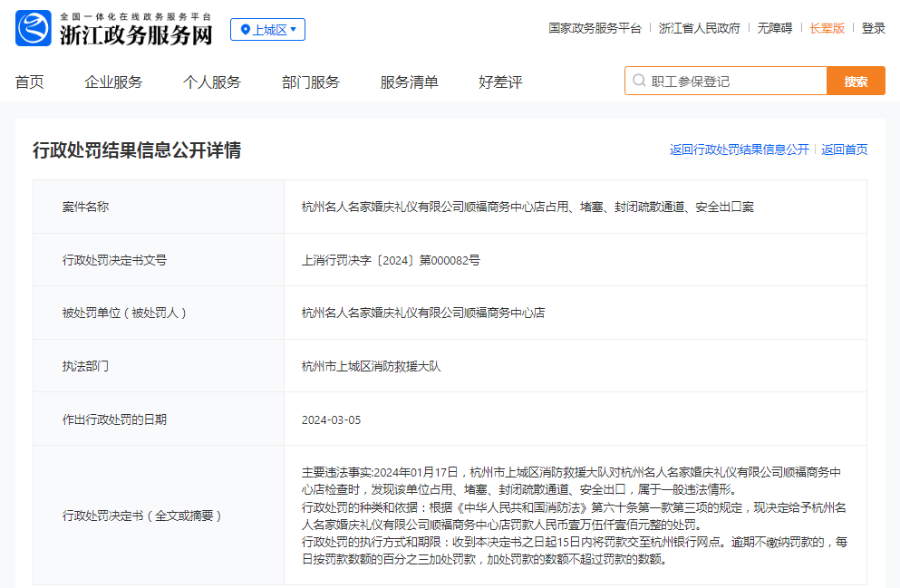Open the 个人服务 navigation tab
Screen dimensions: 900x588
tap(212, 82)
